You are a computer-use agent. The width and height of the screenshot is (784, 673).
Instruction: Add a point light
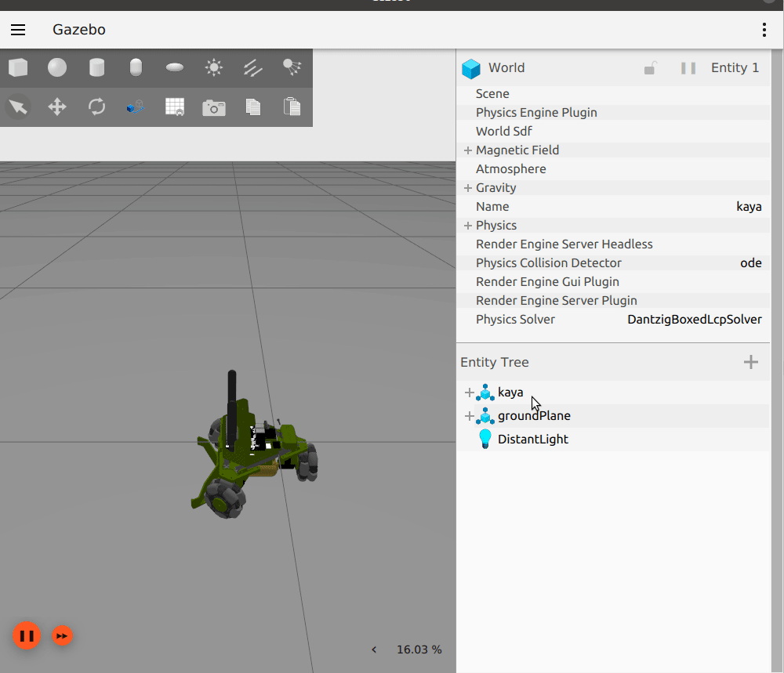tap(213, 67)
